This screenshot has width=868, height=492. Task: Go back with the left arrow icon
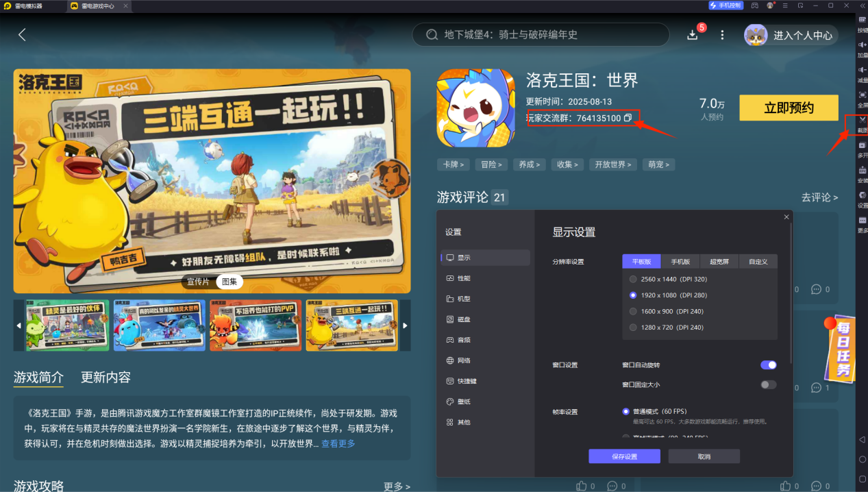(22, 35)
